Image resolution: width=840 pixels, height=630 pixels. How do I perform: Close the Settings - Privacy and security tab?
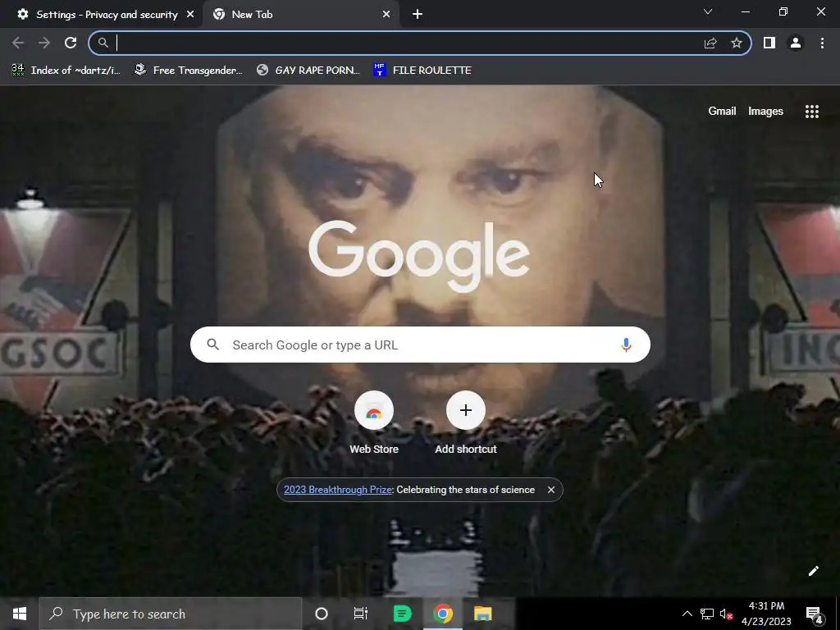(x=190, y=15)
